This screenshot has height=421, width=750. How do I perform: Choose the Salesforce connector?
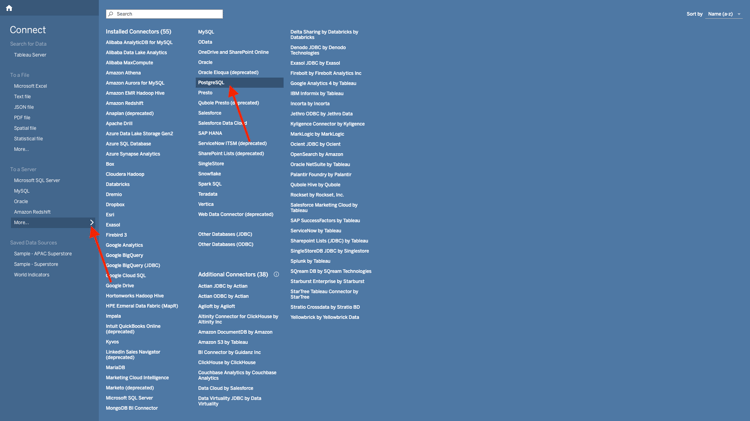pyautogui.click(x=210, y=113)
